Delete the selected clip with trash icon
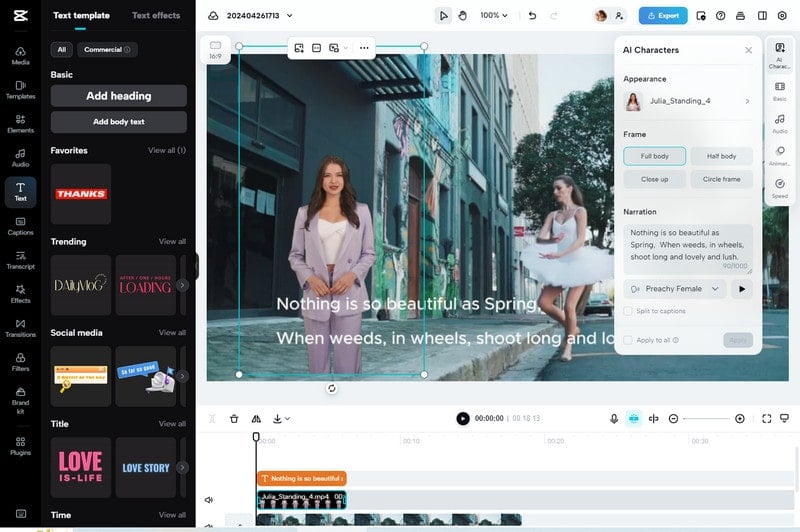 [x=234, y=419]
